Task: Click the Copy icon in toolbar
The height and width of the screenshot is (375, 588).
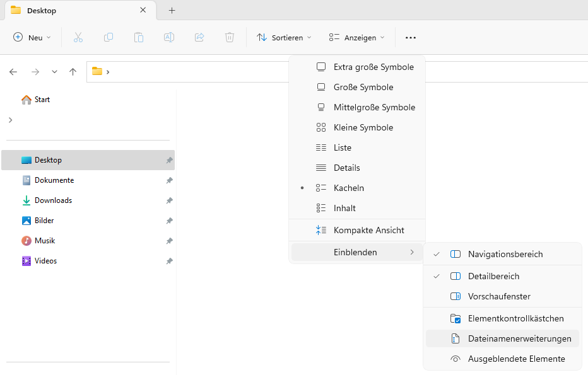Action: tap(109, 37)
